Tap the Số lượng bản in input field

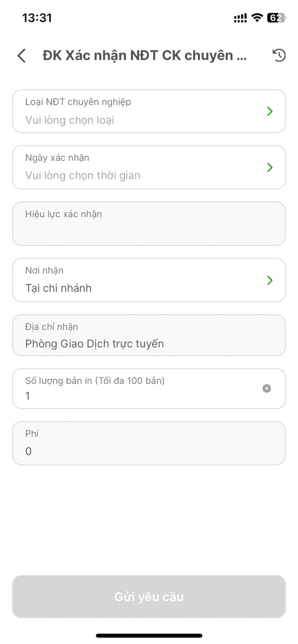point(149,389)
